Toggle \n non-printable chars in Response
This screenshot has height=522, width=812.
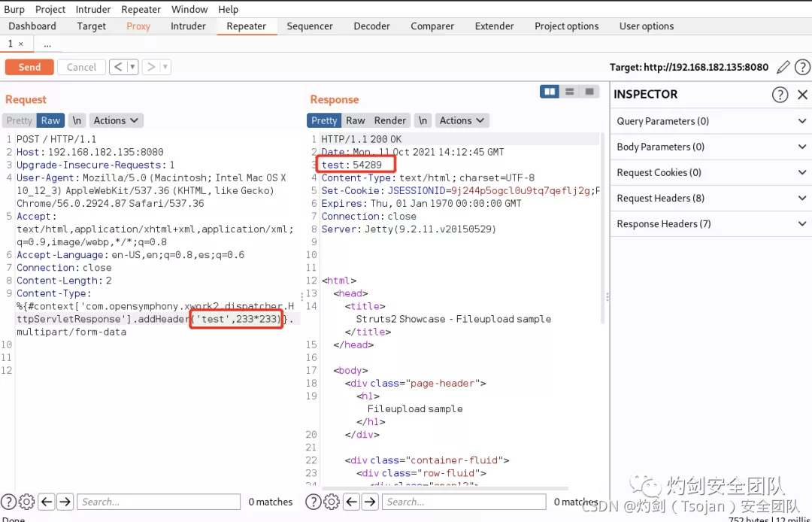(x=423, y=120)
